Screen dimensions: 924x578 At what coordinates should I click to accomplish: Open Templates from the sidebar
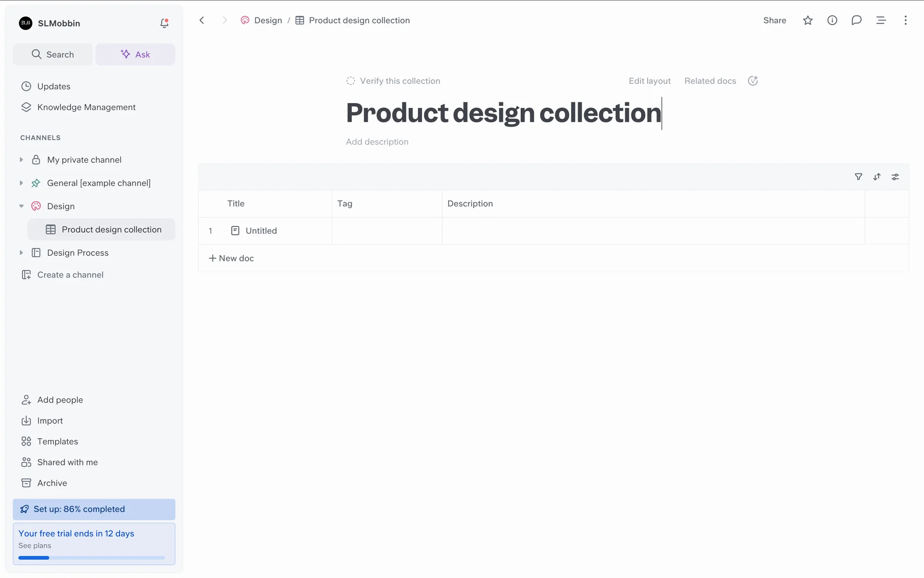(x=57, y=441)
